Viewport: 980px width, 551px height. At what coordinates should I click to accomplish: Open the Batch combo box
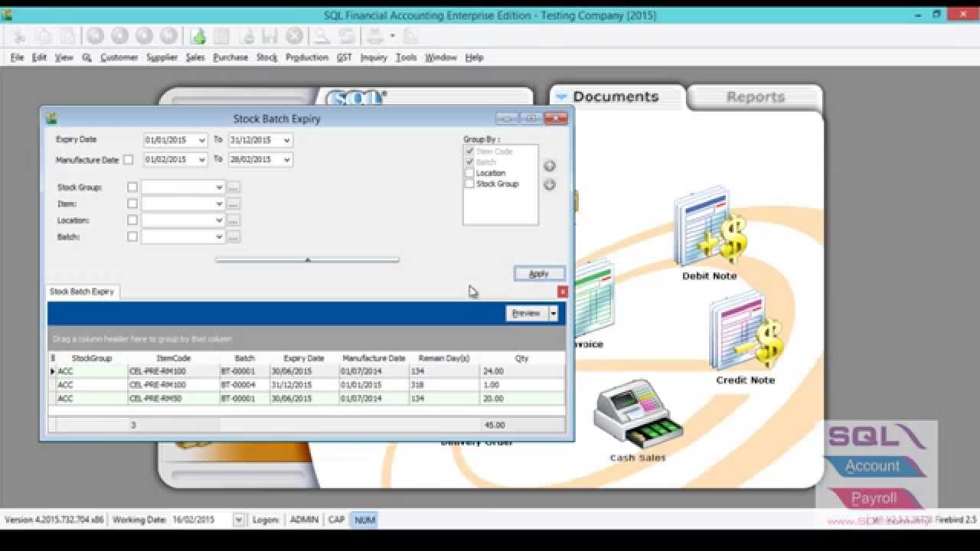[x=219, y=237]
